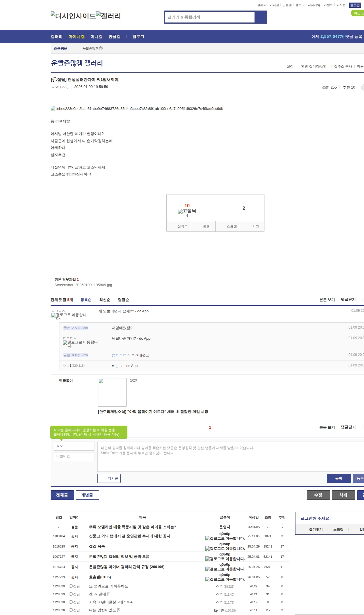
Task: Select the 답글순 comment sort tab
Action: coord(123,300)
